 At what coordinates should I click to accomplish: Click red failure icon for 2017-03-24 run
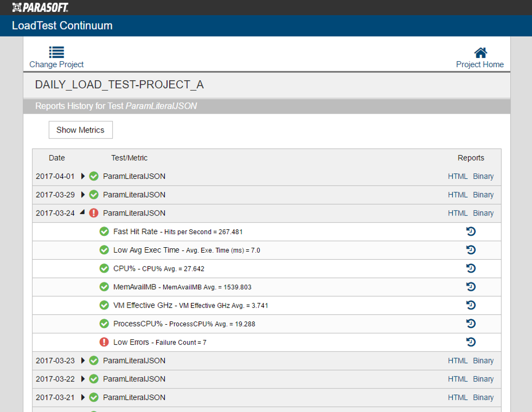pos(94,213)
